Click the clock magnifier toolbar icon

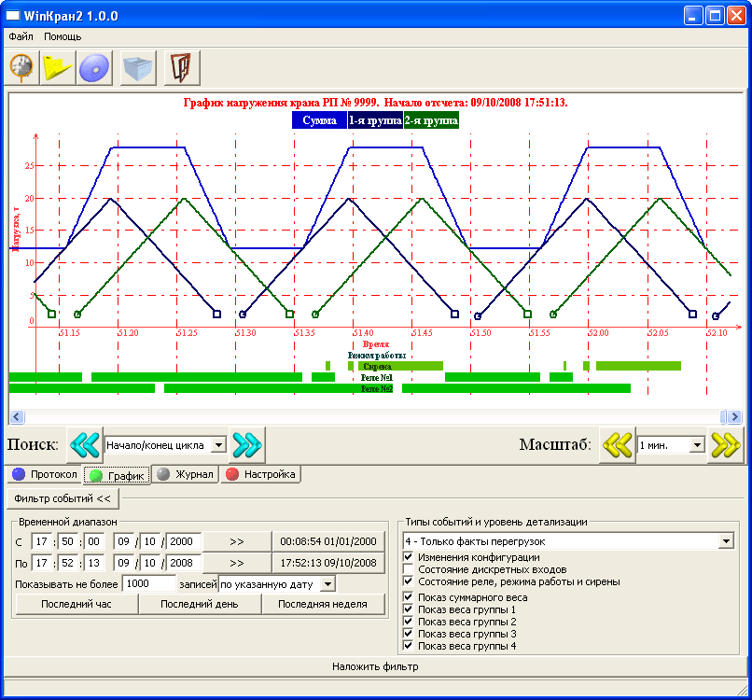tap(21, 68)
